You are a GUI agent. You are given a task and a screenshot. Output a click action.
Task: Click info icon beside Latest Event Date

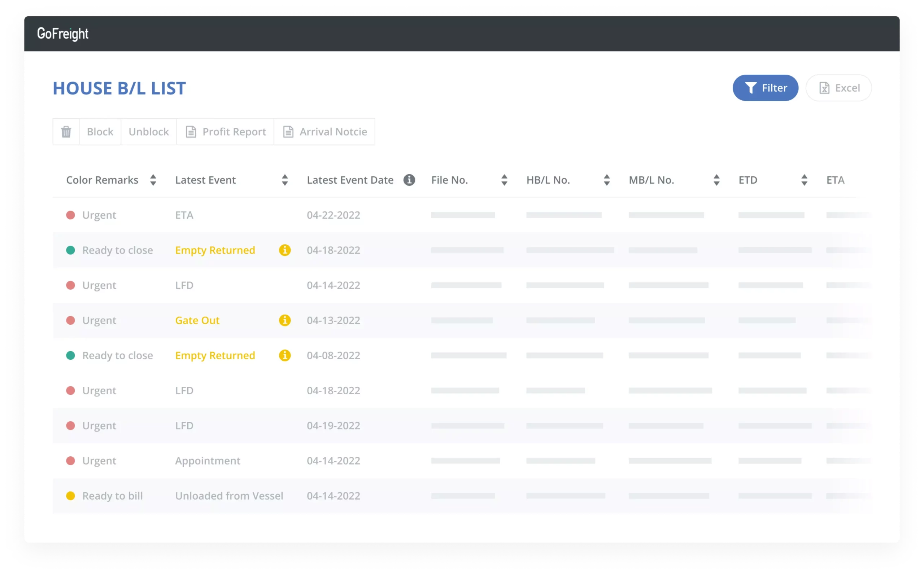(409, 180)
